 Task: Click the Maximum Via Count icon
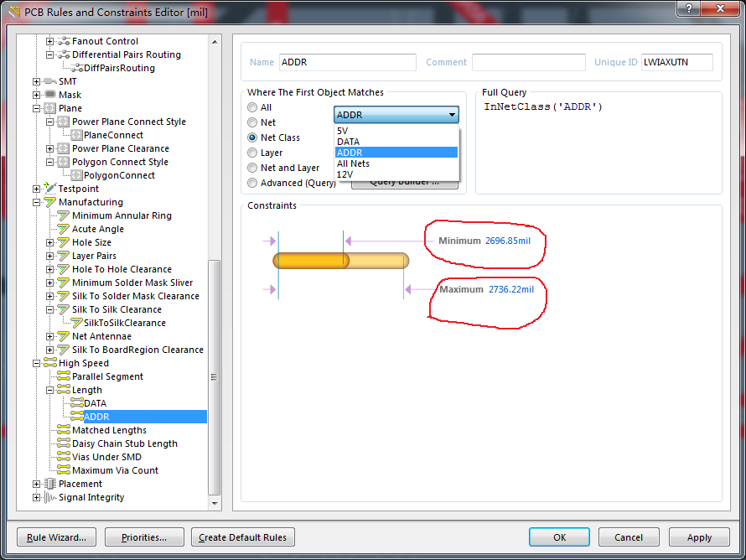(x=63, y=470)
